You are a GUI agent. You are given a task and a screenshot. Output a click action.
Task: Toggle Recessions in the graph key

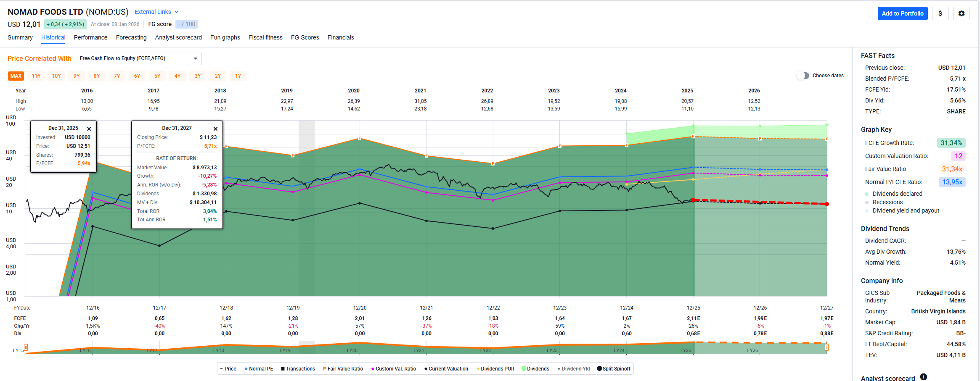point(867,202)
